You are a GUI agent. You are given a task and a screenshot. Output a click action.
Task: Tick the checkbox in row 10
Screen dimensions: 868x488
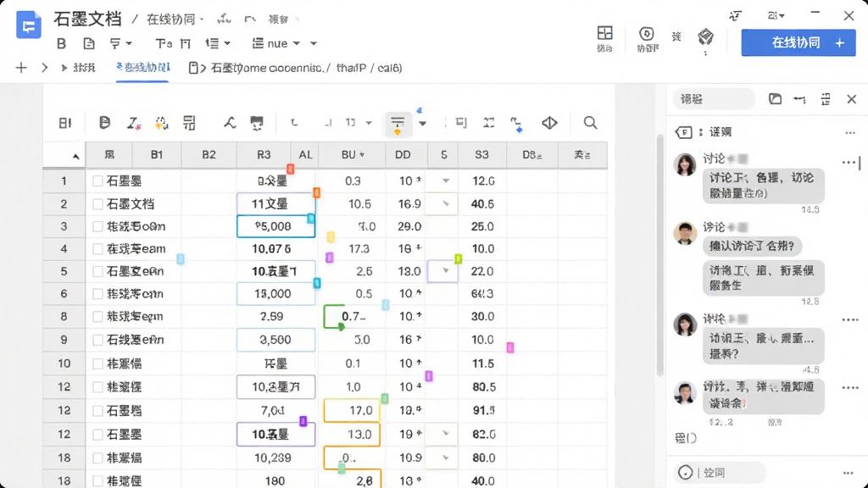click(97, 363)
